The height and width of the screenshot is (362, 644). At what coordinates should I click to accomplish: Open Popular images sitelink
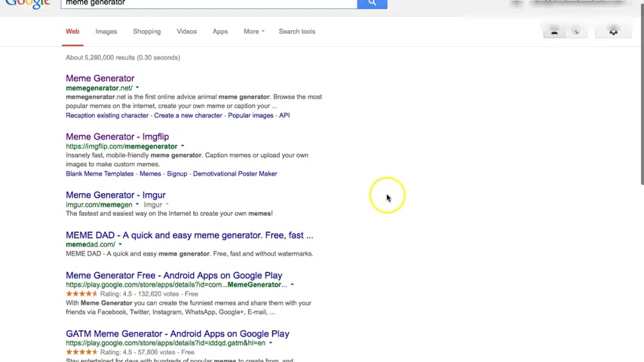pos(250,115)
